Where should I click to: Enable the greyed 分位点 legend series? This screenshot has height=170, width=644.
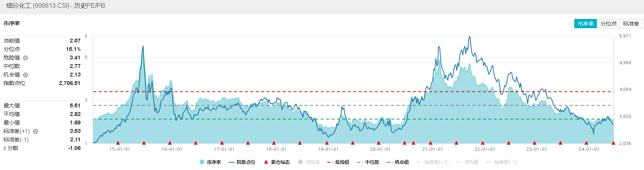(309, 162)
